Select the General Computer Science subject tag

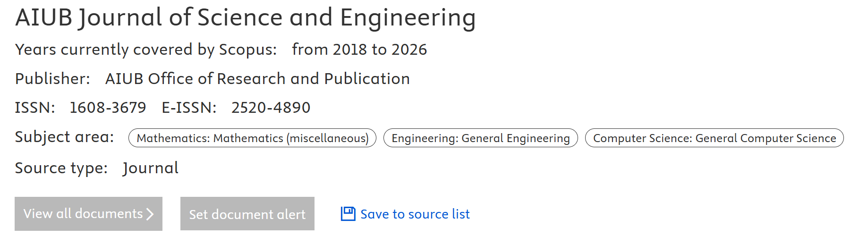point(714,138)
